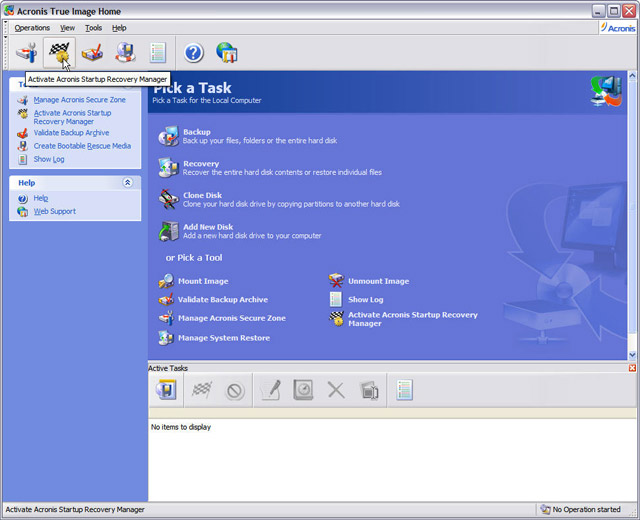The image size is (640, 520).
Task: Select the Add New Disk task
Action: [x=208, y=227]
